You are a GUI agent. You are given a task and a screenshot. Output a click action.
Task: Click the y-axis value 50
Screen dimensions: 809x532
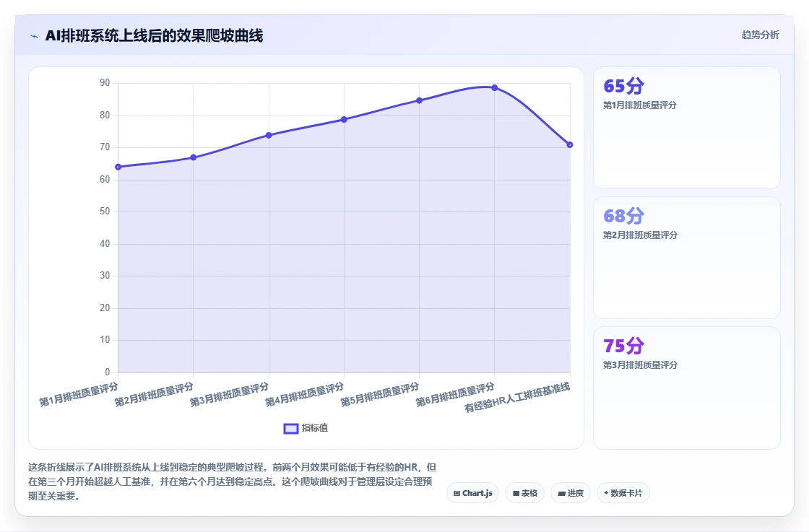pos(105,212)
